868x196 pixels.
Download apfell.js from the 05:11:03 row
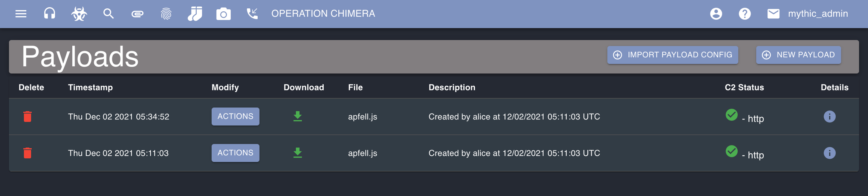point(298,153)
